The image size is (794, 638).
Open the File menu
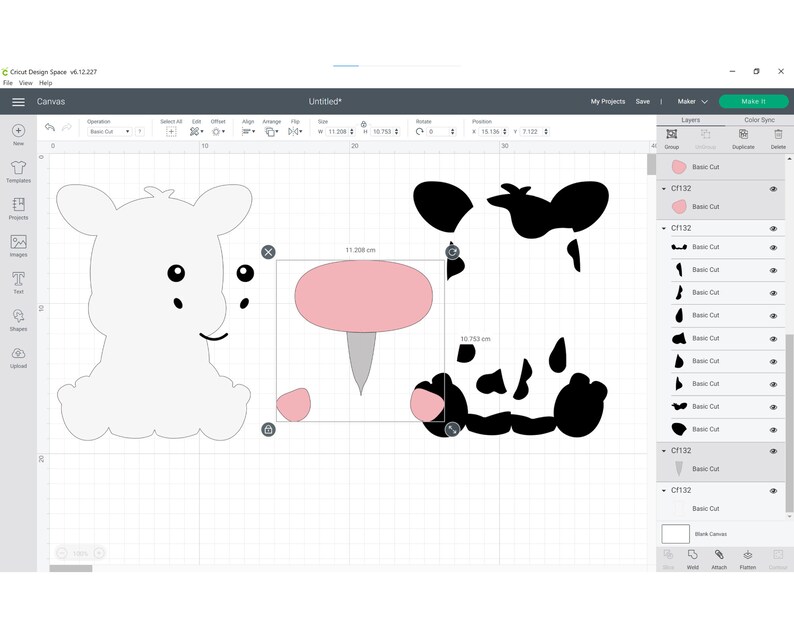(x=8, y=83)
